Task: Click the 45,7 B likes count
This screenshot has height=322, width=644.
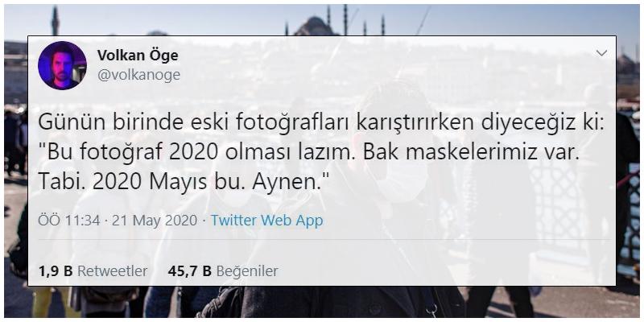Action: pyautogui.click(x=189, y=271)
